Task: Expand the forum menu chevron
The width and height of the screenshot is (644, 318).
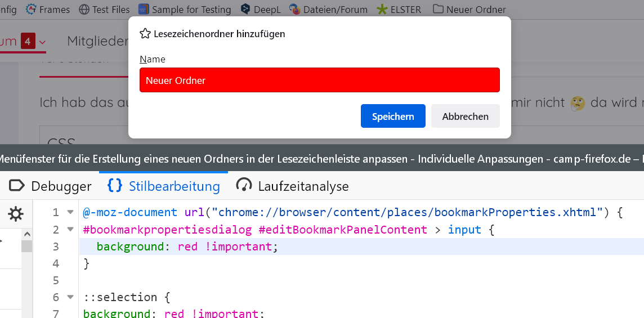Action: pyautogui.click(x=42, y=42)
